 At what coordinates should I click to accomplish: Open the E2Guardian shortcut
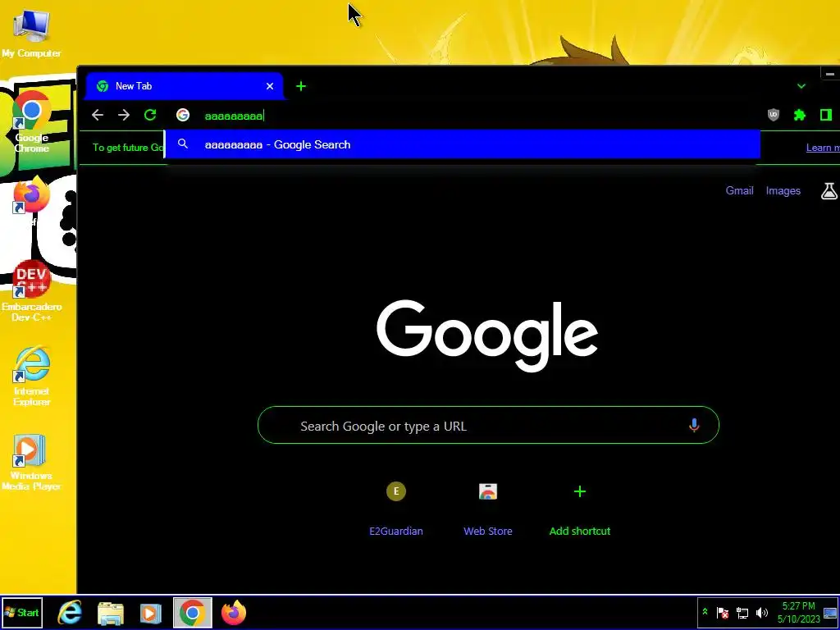(x=396, y=506)
